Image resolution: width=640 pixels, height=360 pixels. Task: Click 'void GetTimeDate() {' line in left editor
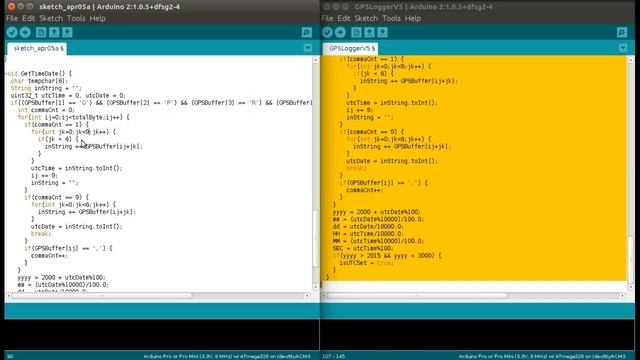click(x=38, y=73)
